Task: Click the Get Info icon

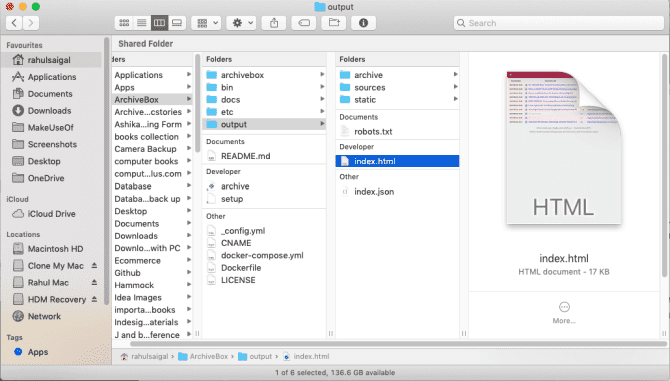Action: pos(364,23)
